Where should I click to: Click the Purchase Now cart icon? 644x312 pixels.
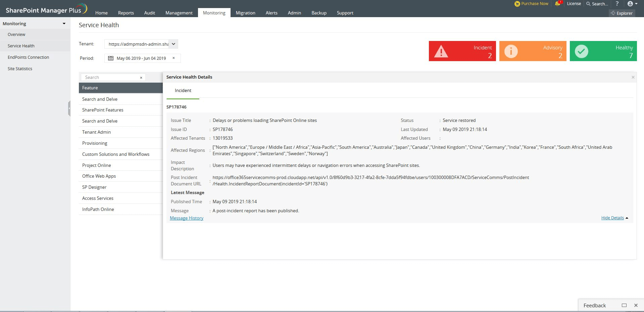point(517,4)
